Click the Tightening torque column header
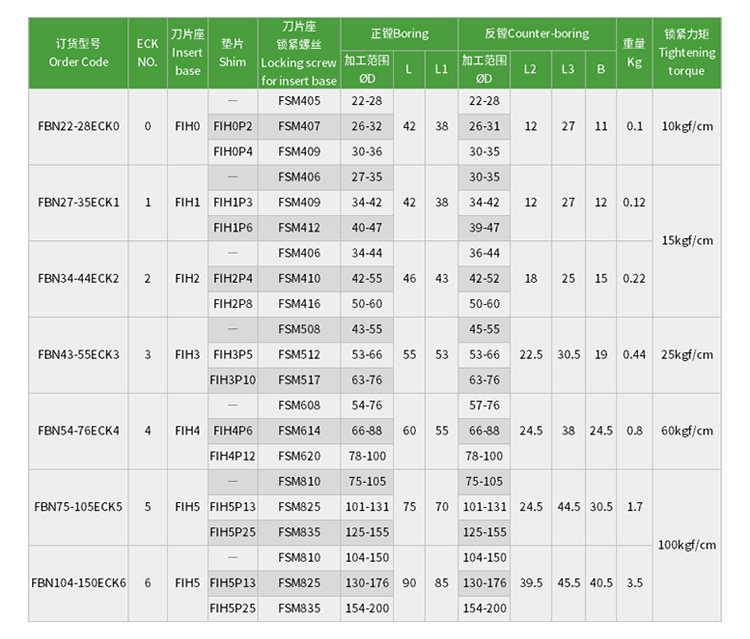Image resolution: width=750 pixels, height=639 pixels. click(x=687, y=53)
